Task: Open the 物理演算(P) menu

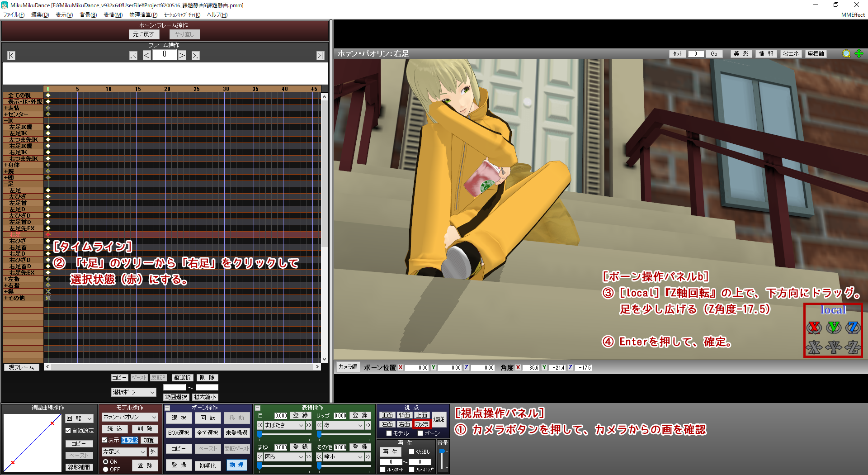Action: [143, 15]
